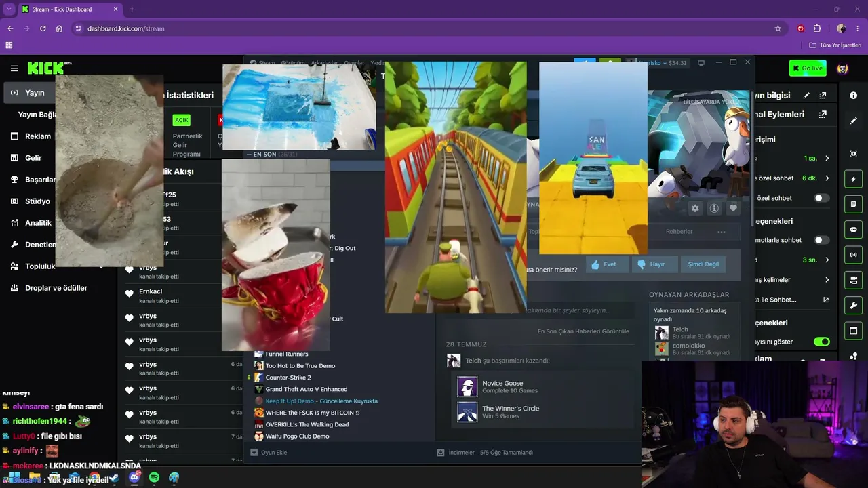Viewport: 868px width, 488px height.
Task: Open Steam İndirmeler downloads status
Action: (x=485, y=452)
